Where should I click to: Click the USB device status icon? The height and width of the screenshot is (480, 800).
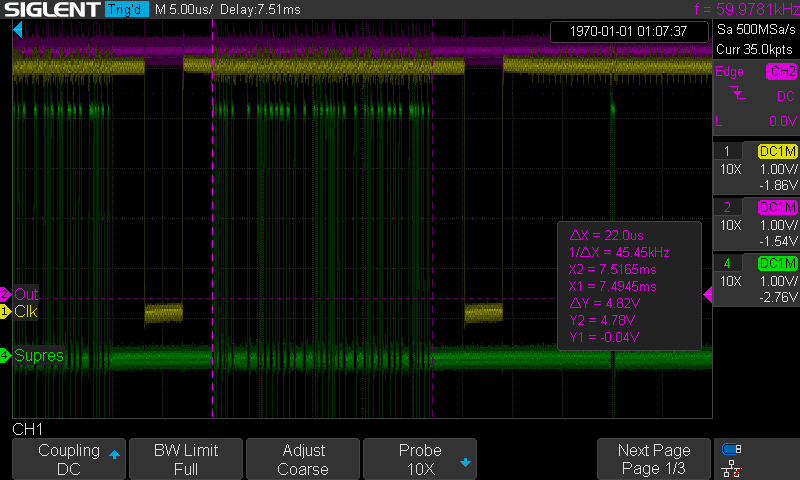(732, 449)
